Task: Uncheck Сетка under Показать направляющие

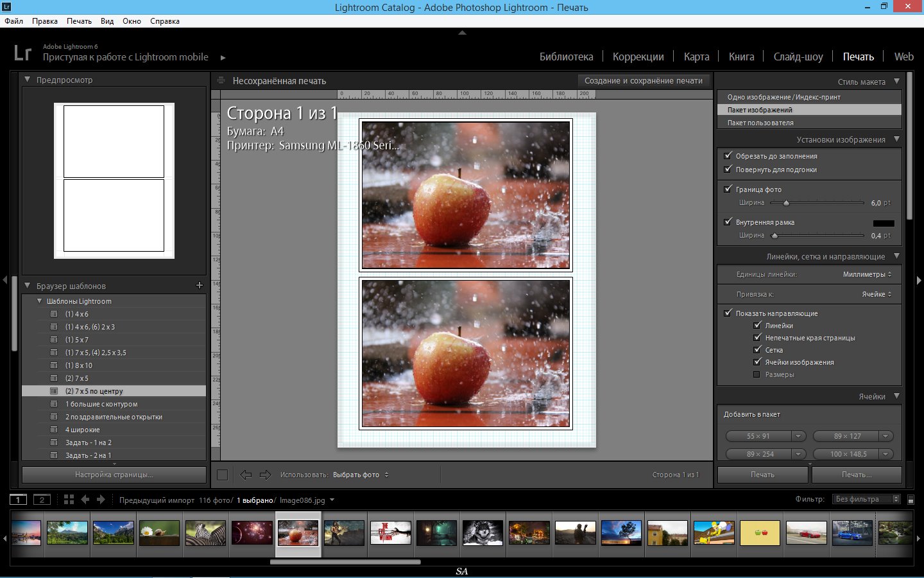Action: point(758,349)
